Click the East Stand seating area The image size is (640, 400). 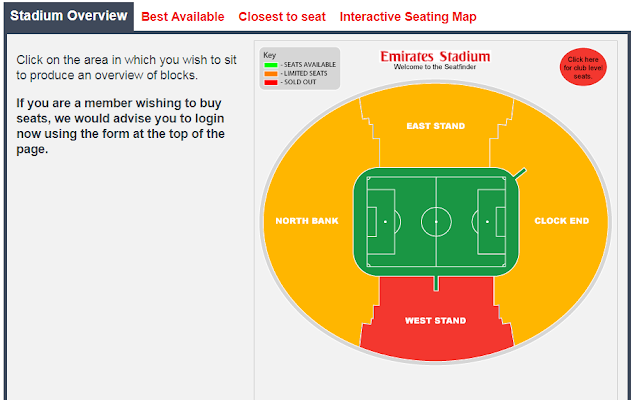(x=435, y=126)
